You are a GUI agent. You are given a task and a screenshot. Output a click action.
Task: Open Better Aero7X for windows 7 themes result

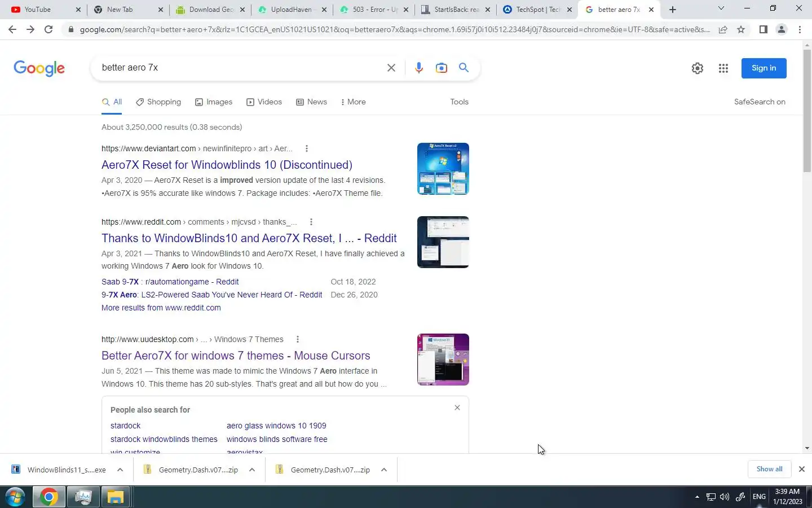coord(236,356)
